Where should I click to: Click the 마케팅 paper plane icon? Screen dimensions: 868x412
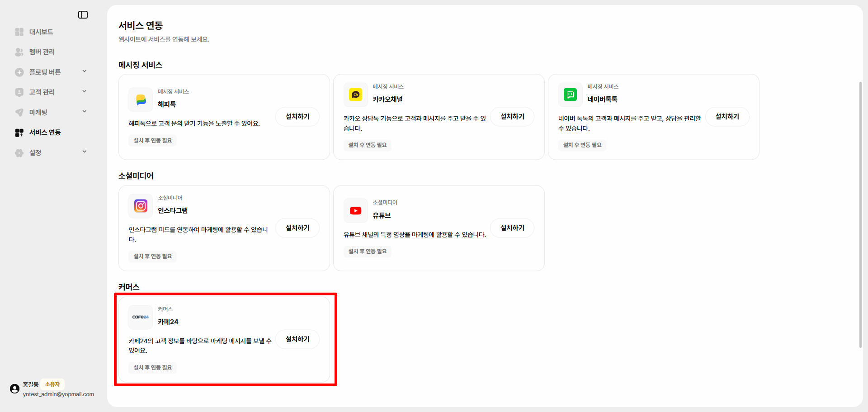[x=19, y=112]
